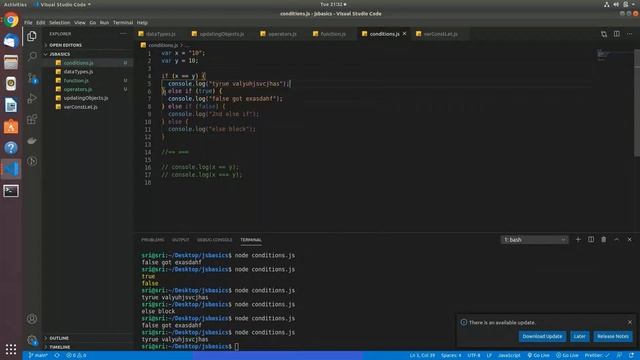Image resolution: width=640 pixels, height=360 pixels.
Task: Open Explorer more actions ellipsis
Action: click(123, 34)
